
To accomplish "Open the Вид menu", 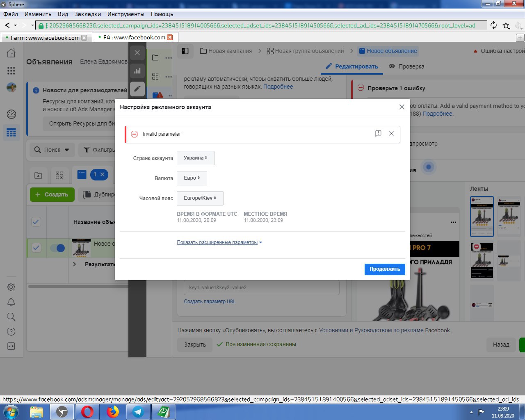I will tap(63, 14).
